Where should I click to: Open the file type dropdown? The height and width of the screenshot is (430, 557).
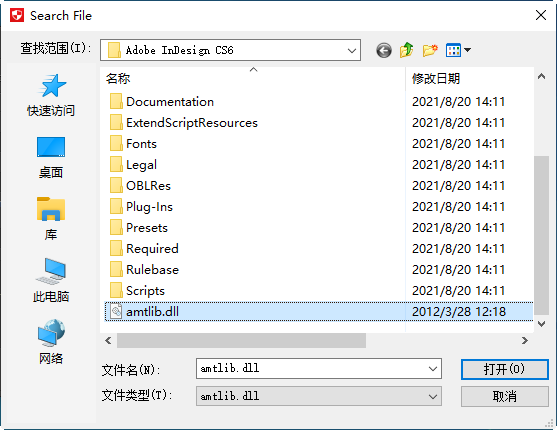319,396
